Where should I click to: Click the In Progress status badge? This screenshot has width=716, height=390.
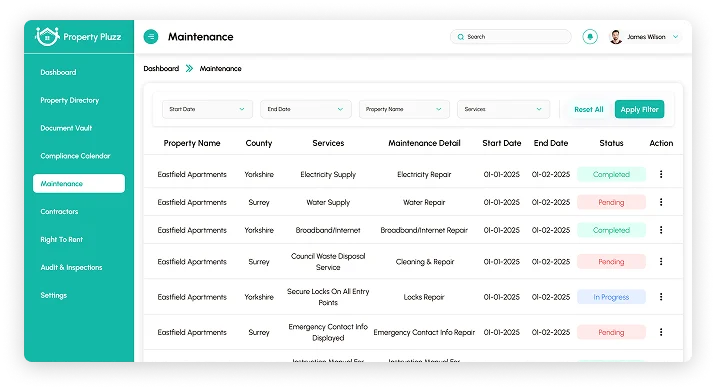coord(611,296)
